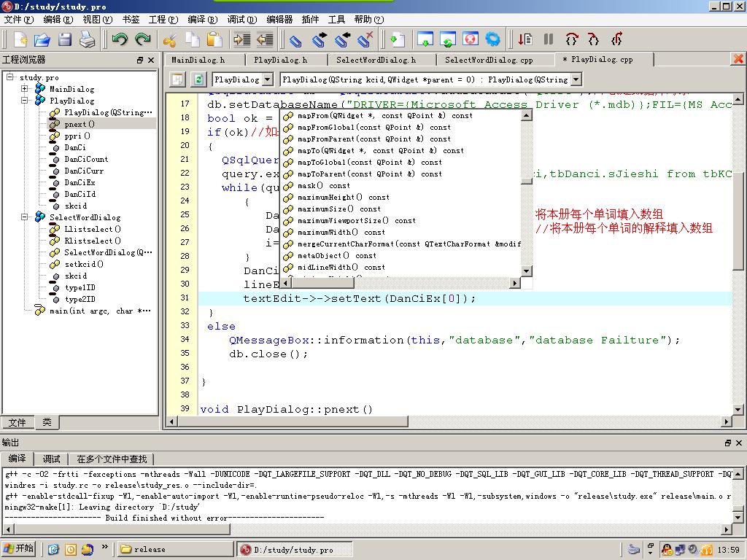Toggle a bookmark with the paperclip icon
This screenshot has height=560, width=747.
295,39
